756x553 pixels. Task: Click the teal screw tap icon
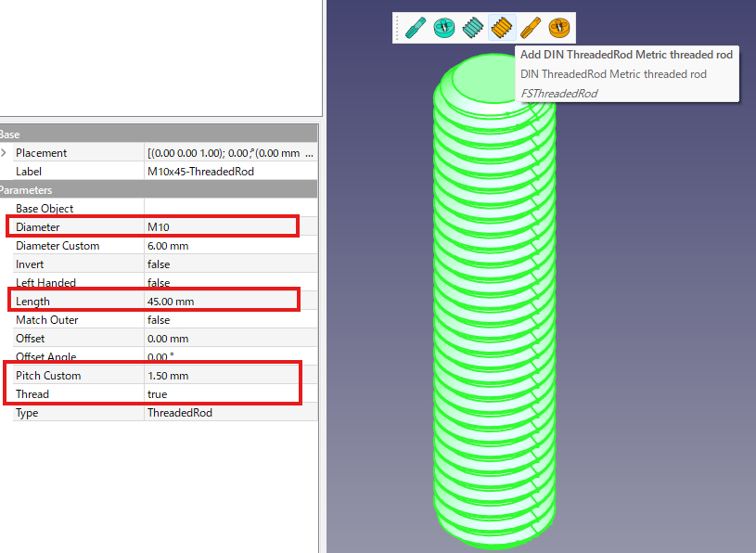[x=415, y=27]
